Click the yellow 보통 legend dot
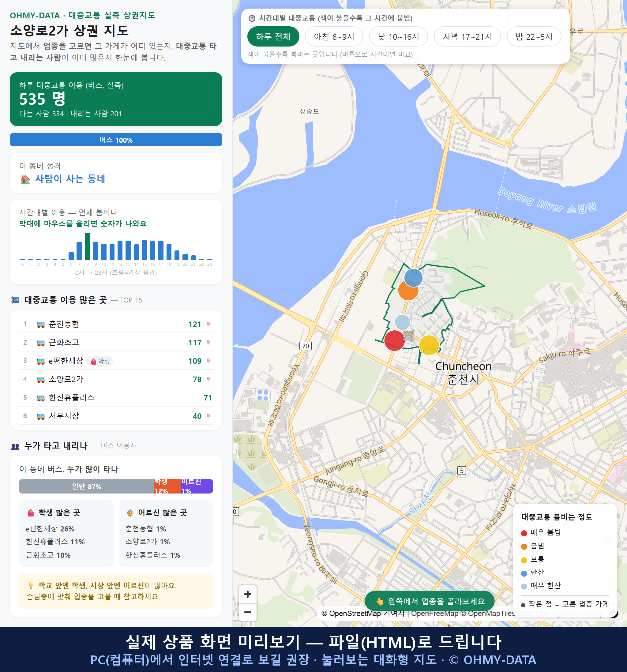 [524, 560]
